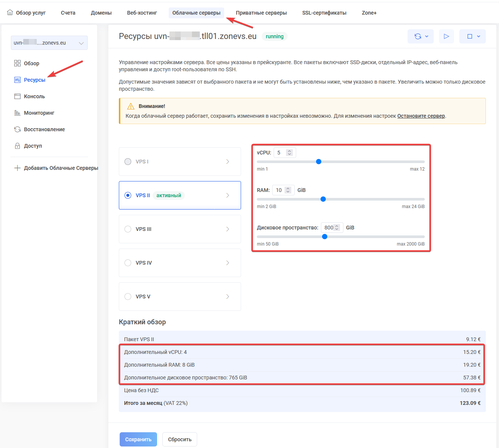Switch to SSL-сертификаты tab
Viewport: 499px width, 448px height.
pos(324,13)
